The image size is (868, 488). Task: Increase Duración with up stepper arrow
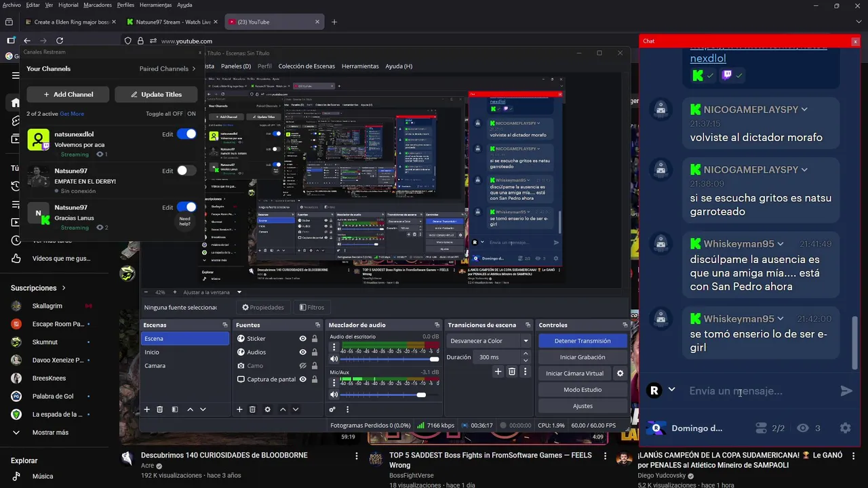pyautogui.click(x=526, y=354)
